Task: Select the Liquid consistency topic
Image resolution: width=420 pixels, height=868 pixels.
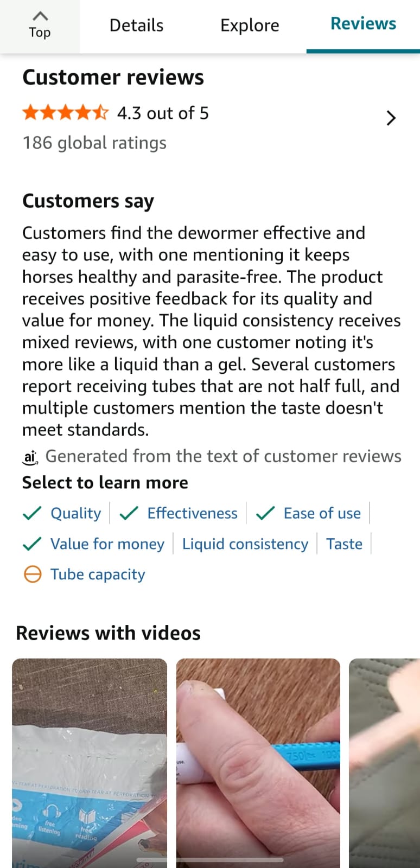Action: click(x=245, y=544)
